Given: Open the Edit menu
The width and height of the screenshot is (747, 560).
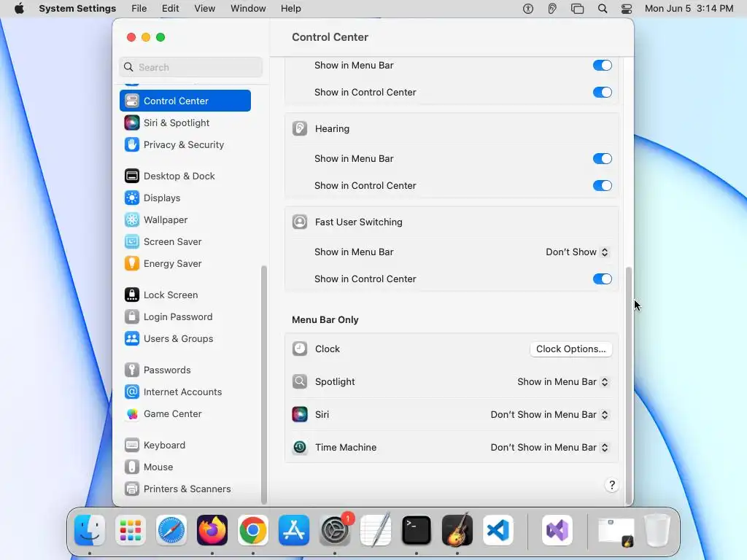Looking at the screenshot, I should click(x=170, y=9).
